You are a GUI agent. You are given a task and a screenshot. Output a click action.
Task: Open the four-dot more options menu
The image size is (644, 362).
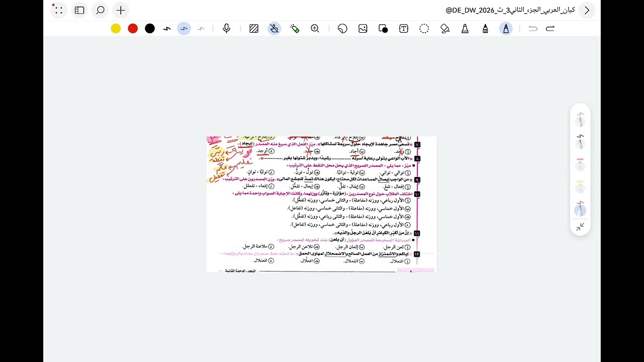(59, 10)
